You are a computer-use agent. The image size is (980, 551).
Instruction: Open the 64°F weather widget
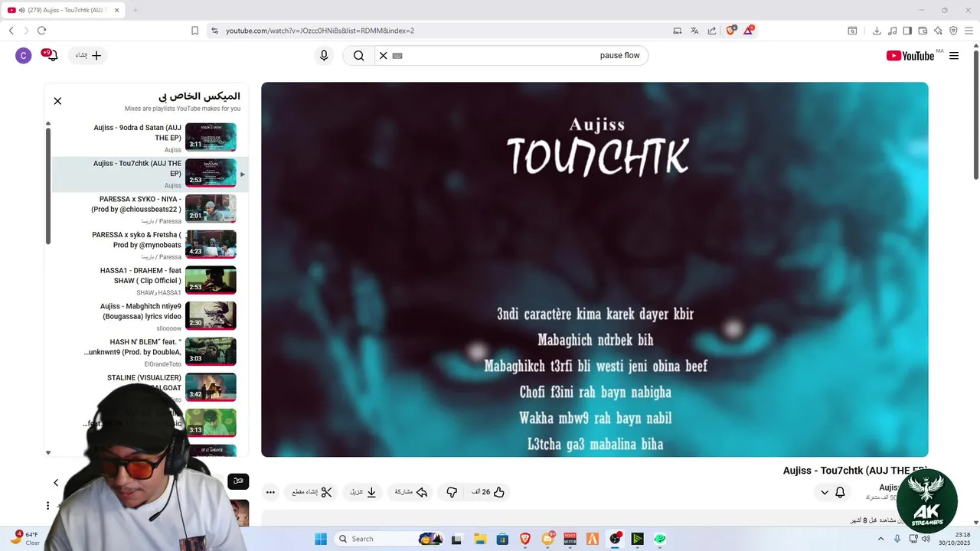tap(23, 539)
